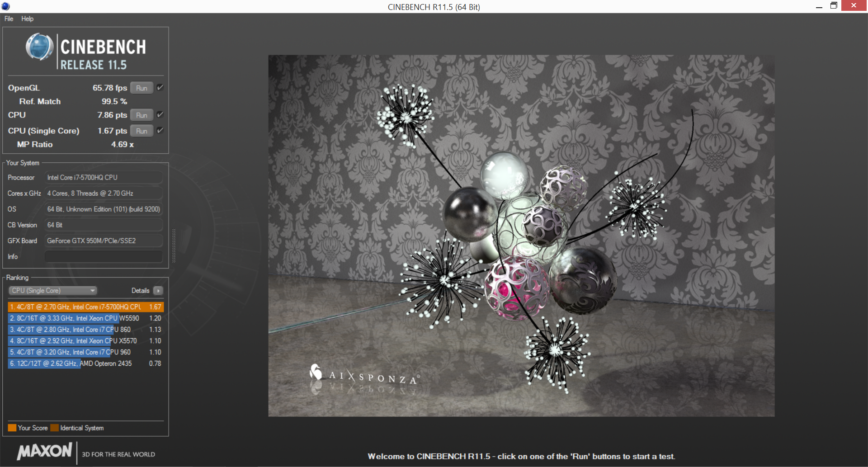868x467 pixels.
Task: Click the Info input field
Action: (104, 256)
